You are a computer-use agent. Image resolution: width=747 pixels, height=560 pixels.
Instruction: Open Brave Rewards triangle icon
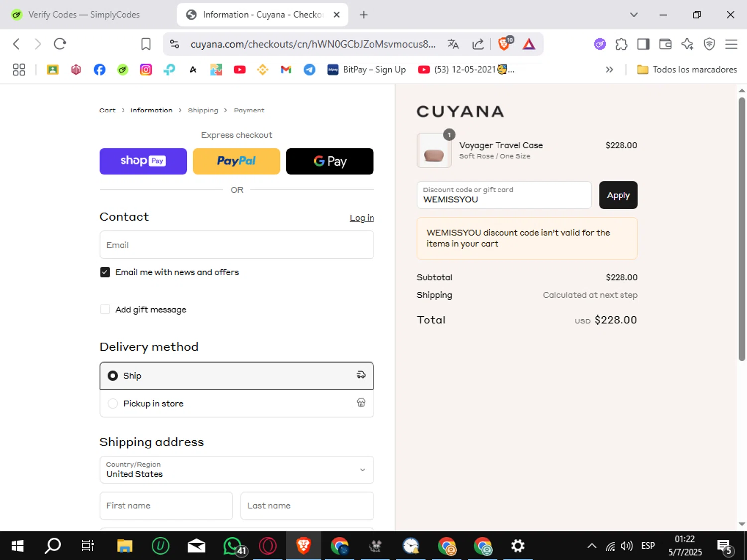(x=529, y=44)
